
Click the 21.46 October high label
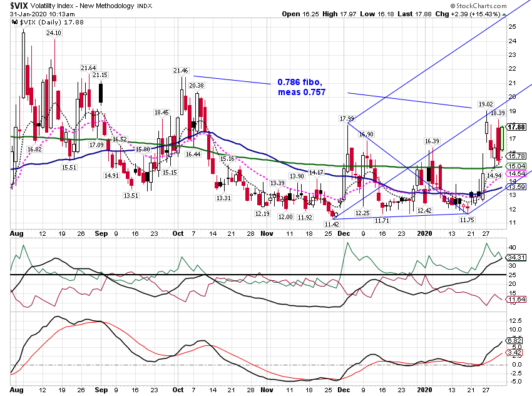180,71
